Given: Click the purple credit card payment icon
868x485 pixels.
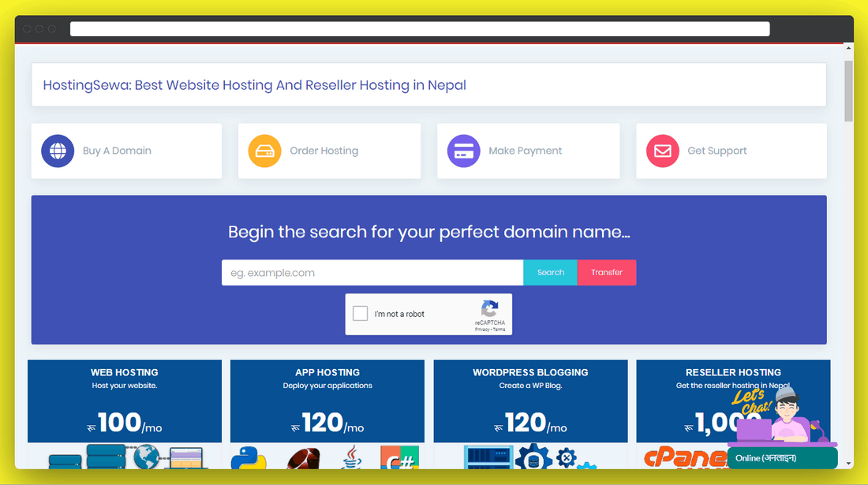Looking at the screenshot, I should [x=463, y=151].
